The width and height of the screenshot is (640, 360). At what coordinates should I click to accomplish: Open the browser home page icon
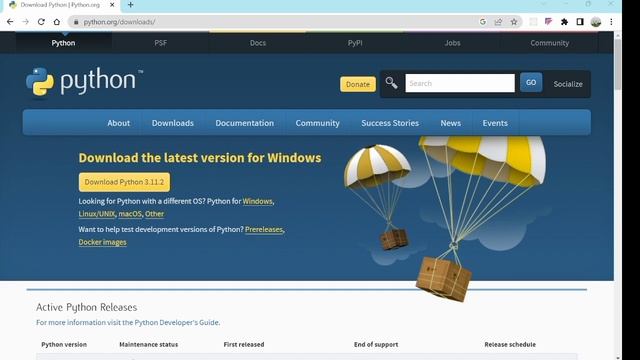(57, 22)
